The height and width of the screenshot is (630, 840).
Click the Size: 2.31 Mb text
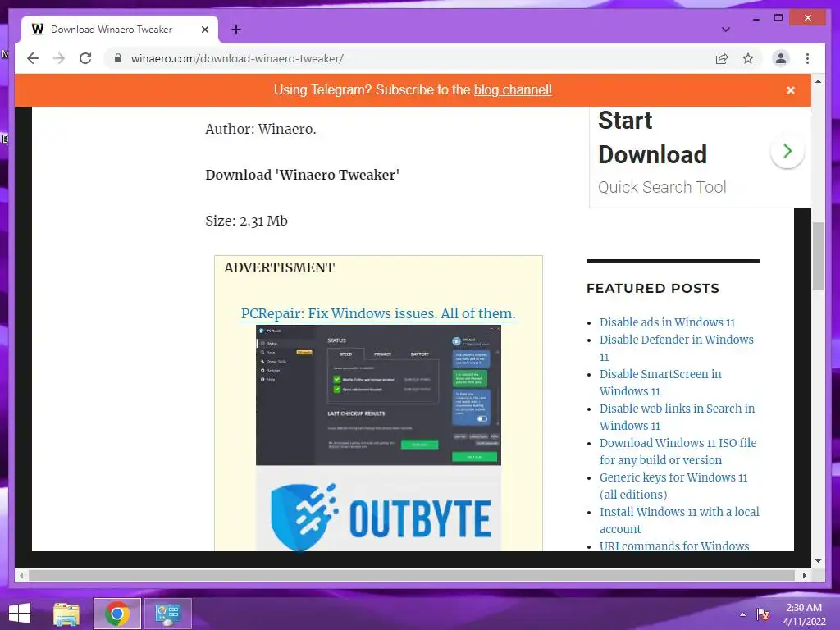click(246, 221)
